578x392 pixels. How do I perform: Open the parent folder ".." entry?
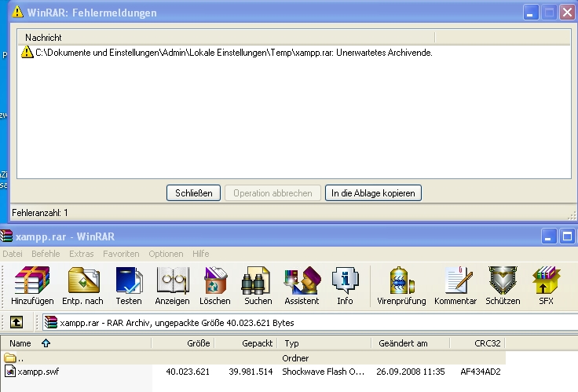click(20, 358)
